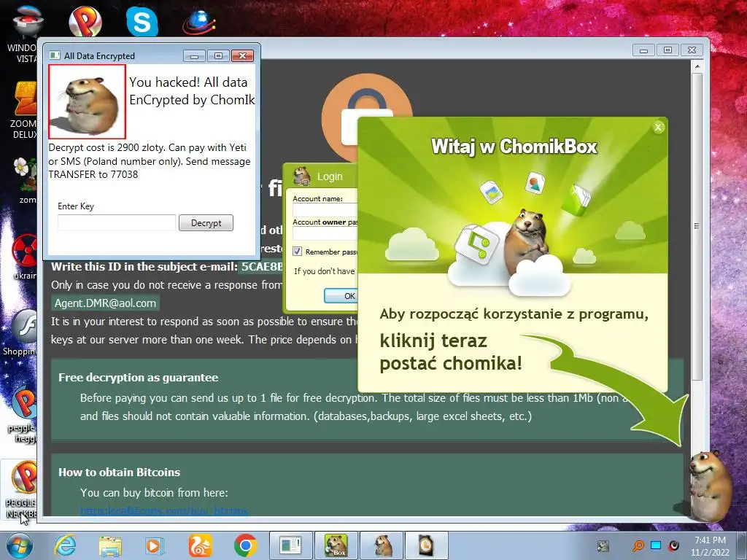Click the 'Free decryption as guarantee' heading
The image size is (747, 560).
coord(138,378)
